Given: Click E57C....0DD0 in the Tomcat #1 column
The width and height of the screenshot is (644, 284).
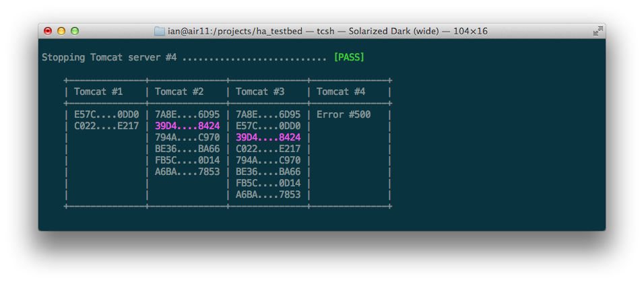Looking at the screenshot, I should (106, 114).
